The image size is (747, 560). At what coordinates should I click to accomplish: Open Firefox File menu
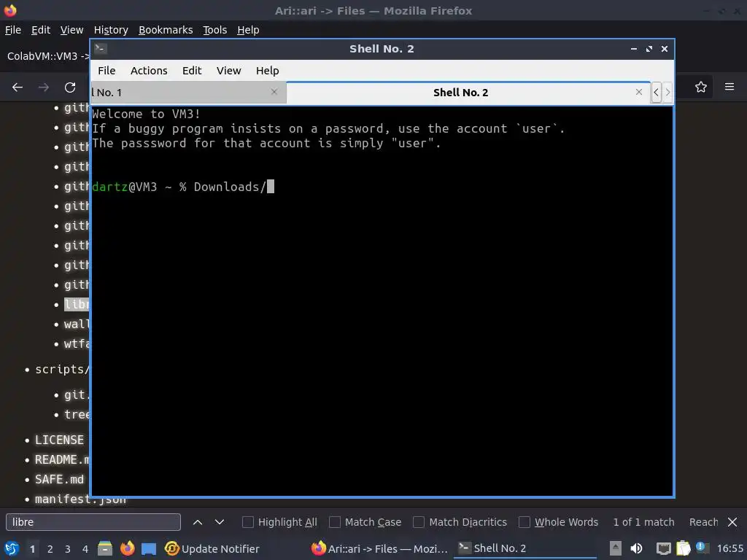point(13,30)
